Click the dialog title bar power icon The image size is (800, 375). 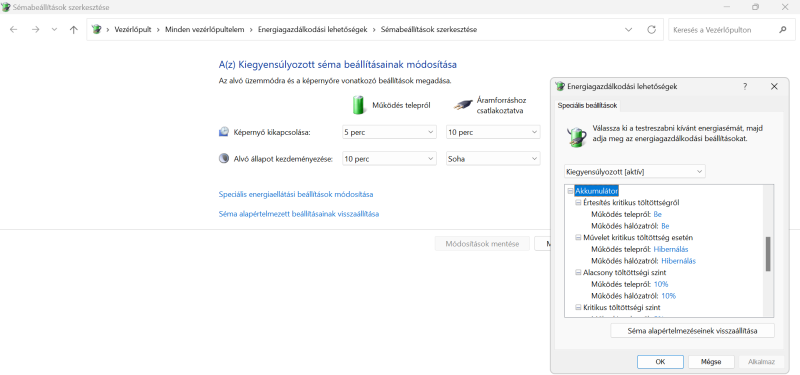pos(560,87)
